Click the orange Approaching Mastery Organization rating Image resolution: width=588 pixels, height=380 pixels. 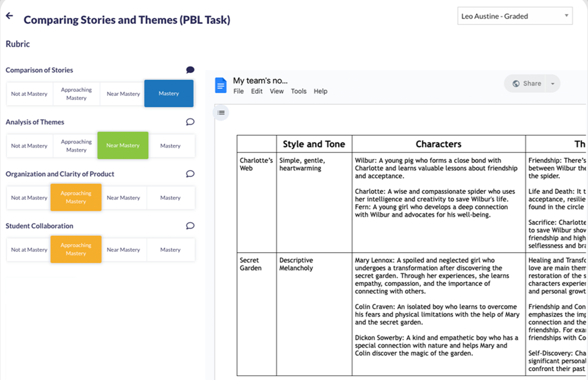tap(76, 198)
